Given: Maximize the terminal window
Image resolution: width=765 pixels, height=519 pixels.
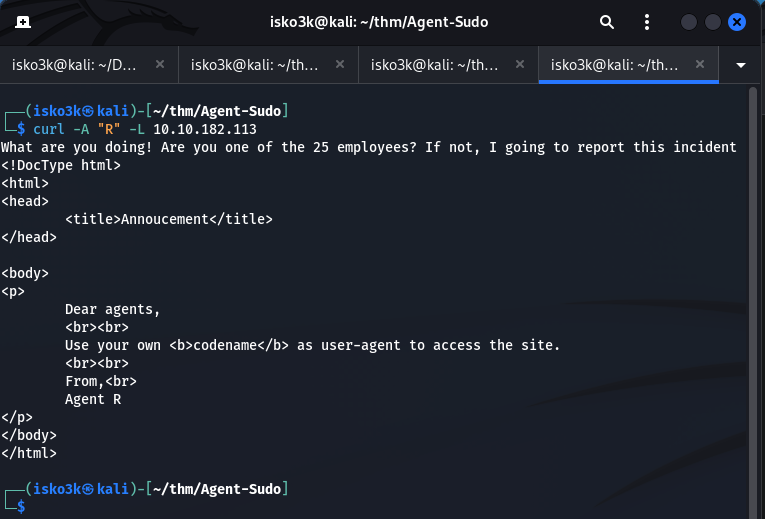Looking at the screenshot, I should [713, 22].
